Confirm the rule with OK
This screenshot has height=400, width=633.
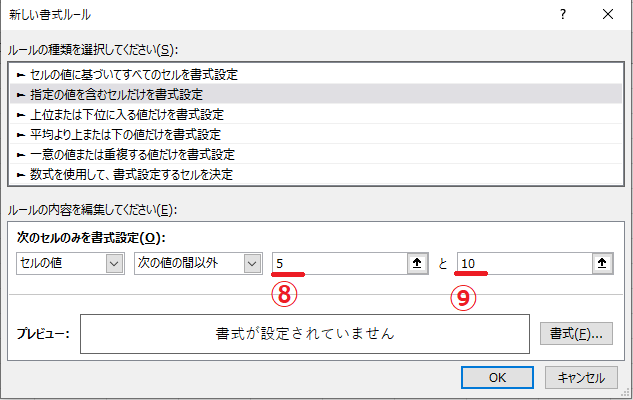coord(497,377)
